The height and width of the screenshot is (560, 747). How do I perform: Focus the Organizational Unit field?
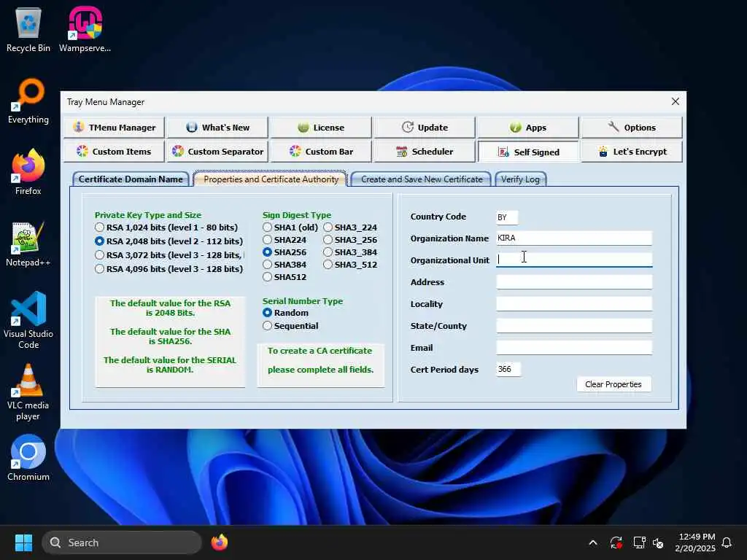574,260
